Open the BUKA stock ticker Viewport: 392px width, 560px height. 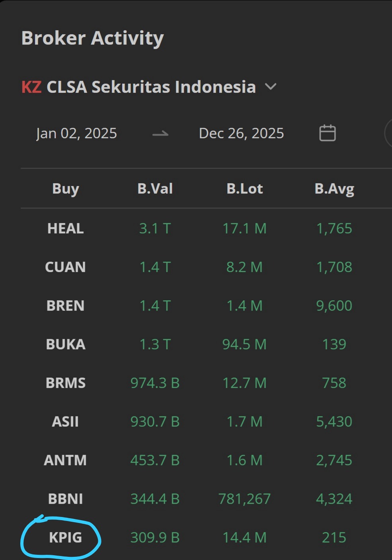(x=66, y=344)
